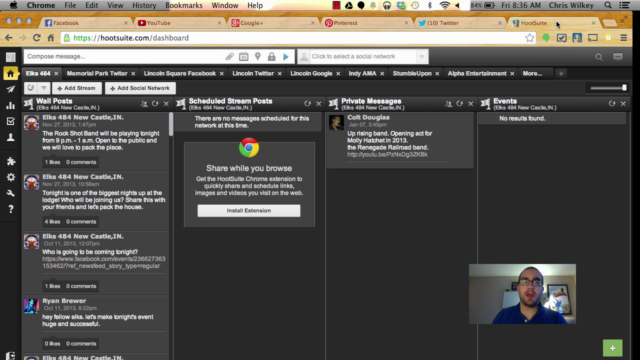The width and height of the screenshot is (640, 360).
Task: Click the column width slider handle
Action: 624,88
